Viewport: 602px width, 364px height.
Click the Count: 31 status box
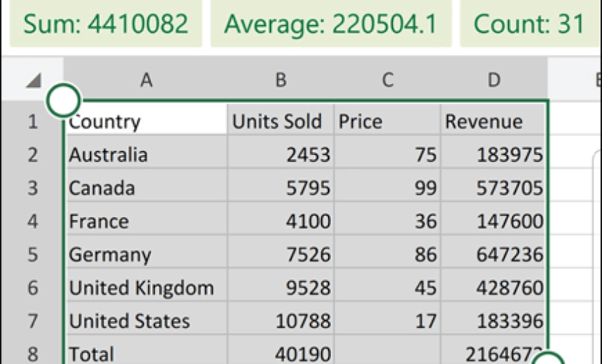pos(530,24)
